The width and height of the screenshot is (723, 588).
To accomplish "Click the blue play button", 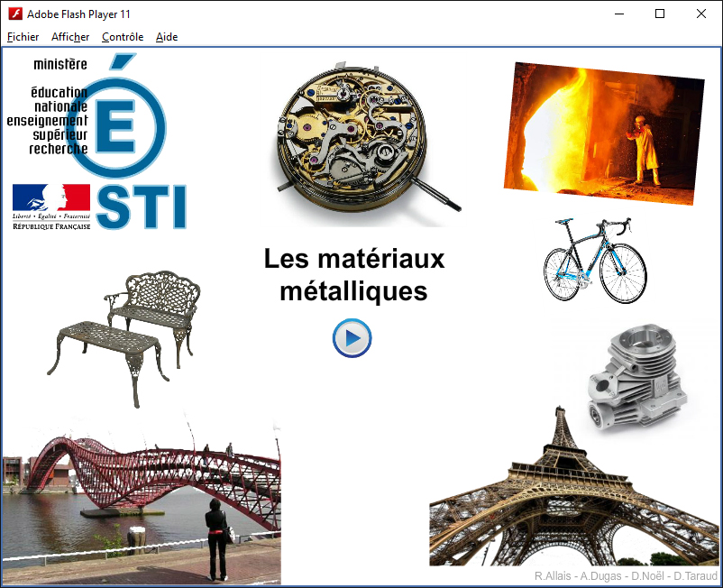I will point(352,338).
